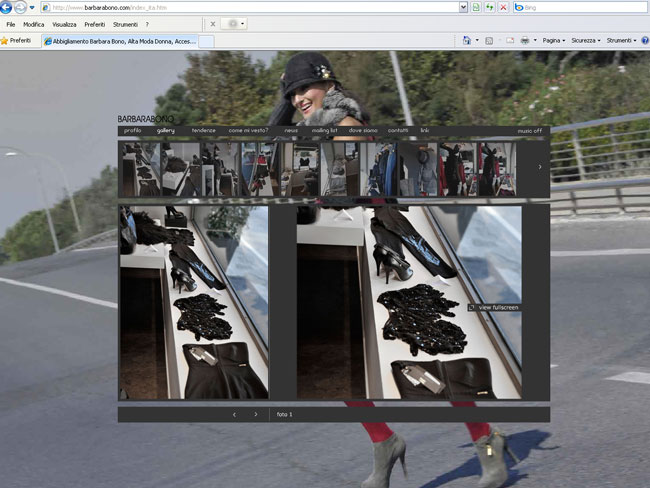
Task: Select the first gallery thumbnail
Action: click(x=141, y=169)
